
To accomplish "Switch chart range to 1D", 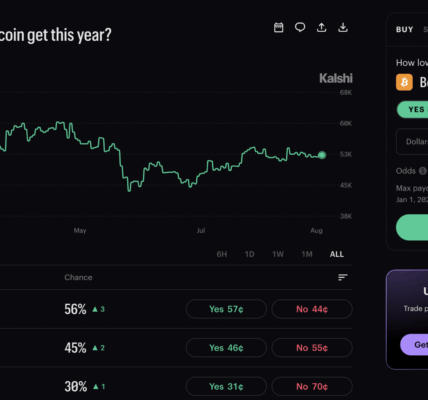I will point(249,254).
